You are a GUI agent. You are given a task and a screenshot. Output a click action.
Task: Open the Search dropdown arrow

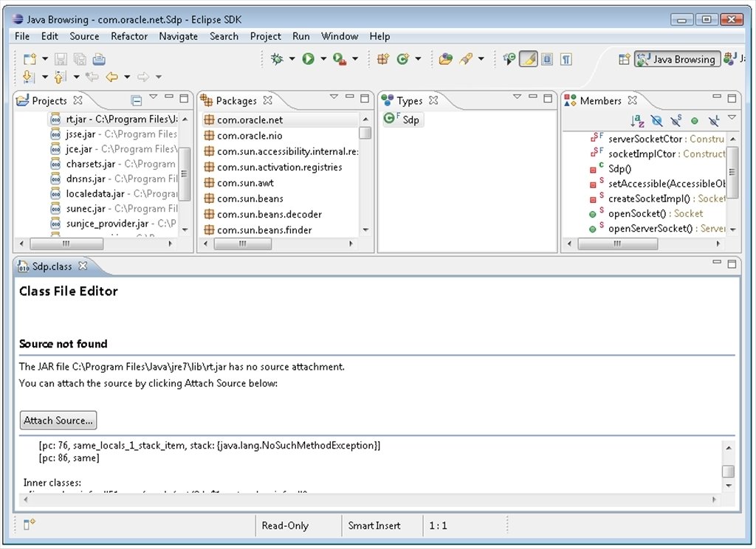click(481, 59)
